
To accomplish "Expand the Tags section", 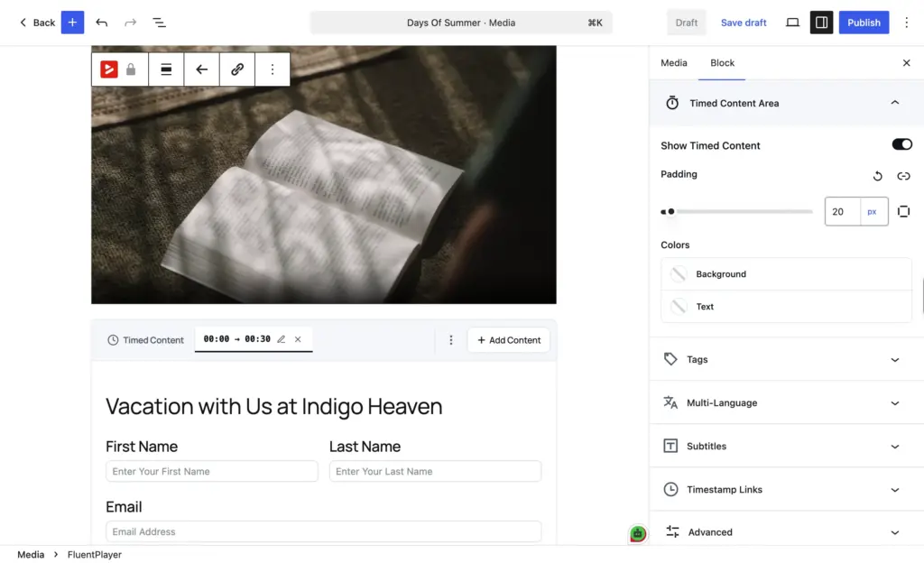I will tap(787, 359).
